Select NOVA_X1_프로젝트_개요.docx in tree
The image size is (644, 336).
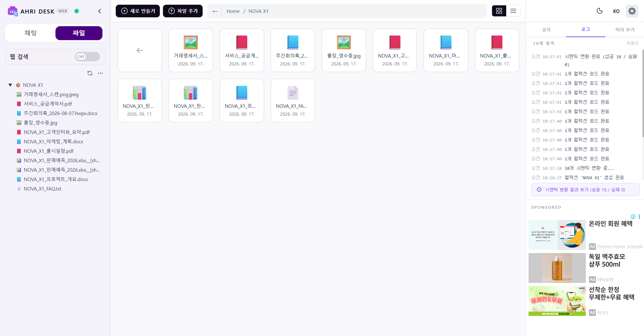56,179
